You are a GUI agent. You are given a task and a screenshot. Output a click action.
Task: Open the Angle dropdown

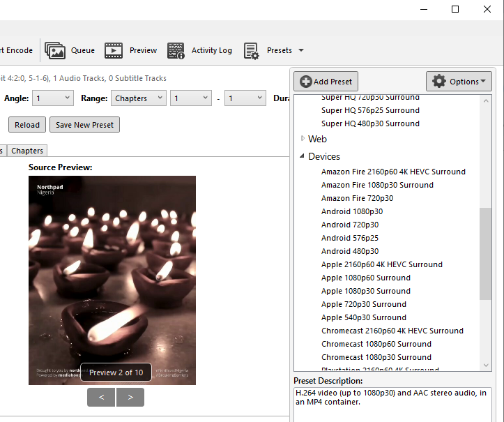tap(53, 98)
